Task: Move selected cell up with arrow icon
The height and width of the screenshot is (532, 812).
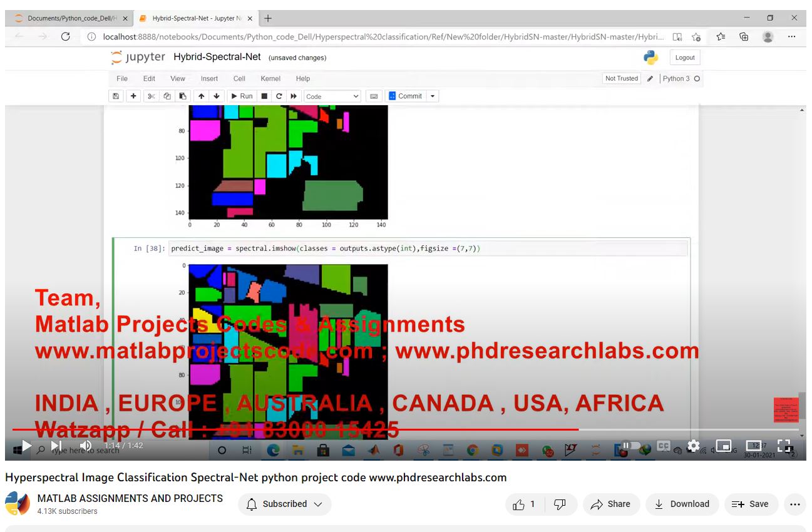Action: point(201,96)
